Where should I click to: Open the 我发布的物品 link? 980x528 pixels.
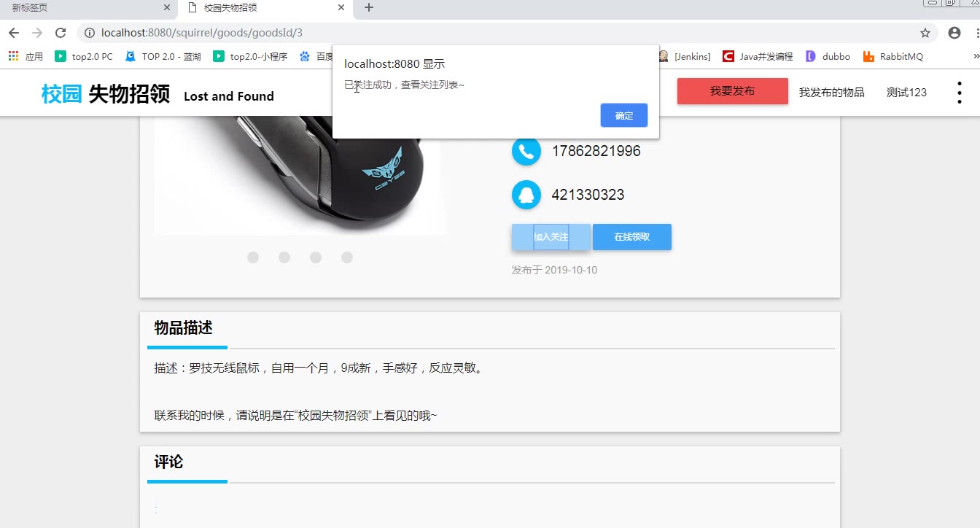[x=832, y=92]
